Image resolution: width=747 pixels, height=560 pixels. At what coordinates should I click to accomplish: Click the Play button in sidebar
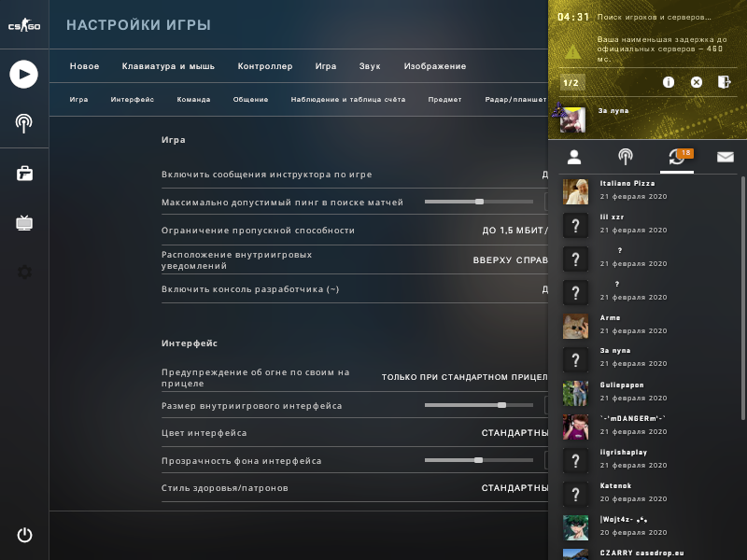(x=24, y=75)
